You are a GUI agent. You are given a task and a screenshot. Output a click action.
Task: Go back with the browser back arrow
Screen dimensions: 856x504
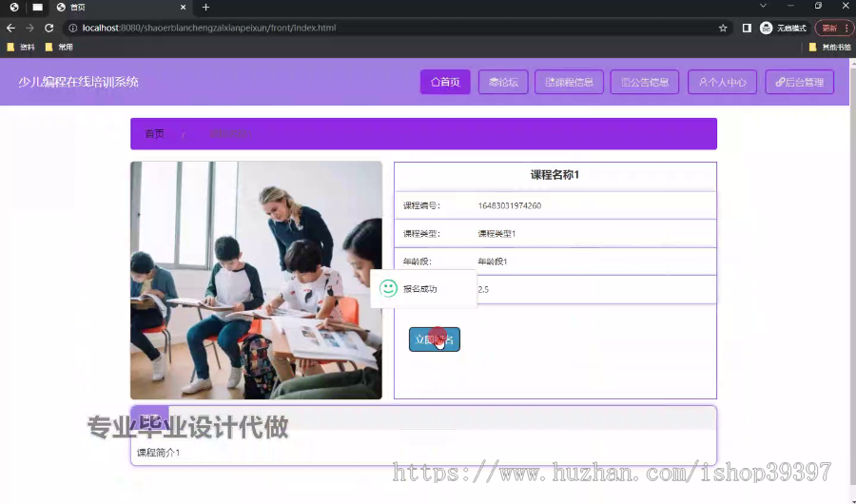10,28
